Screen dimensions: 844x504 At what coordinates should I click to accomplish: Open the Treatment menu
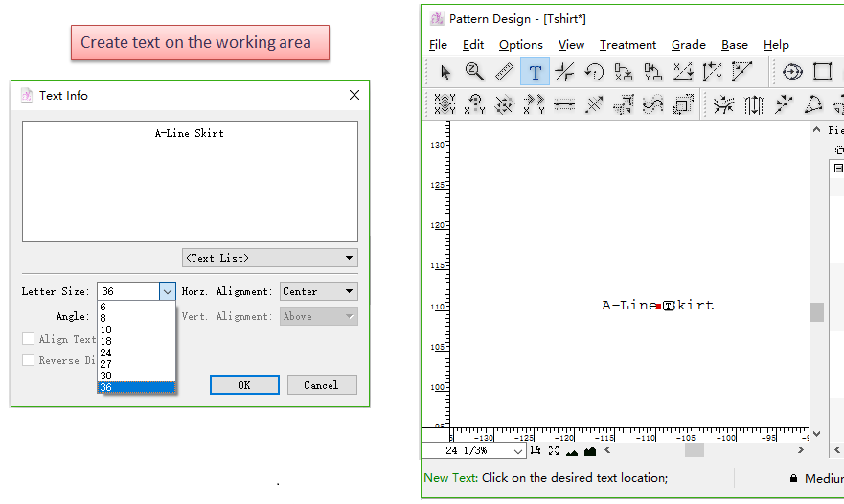click(x=627, y=45)
